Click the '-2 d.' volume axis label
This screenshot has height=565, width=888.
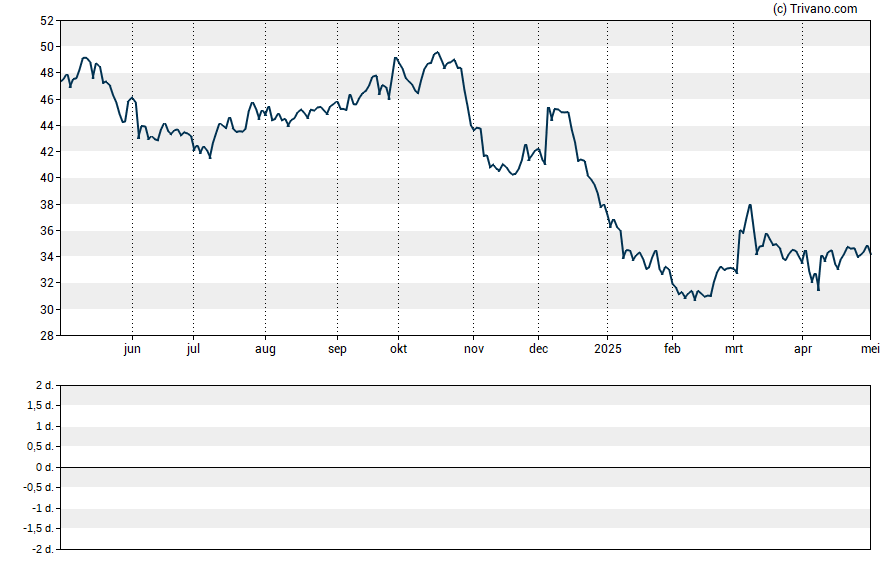pos(42,549)
